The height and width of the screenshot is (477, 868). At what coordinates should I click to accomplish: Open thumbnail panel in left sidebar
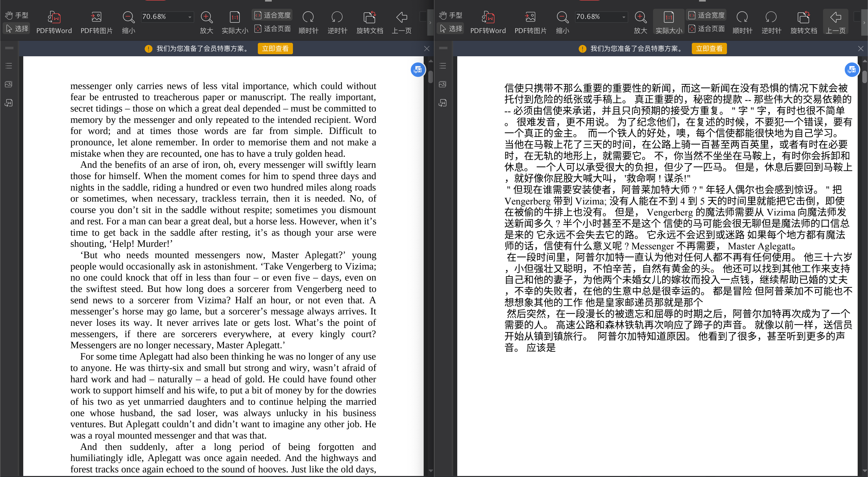point(9,84)
